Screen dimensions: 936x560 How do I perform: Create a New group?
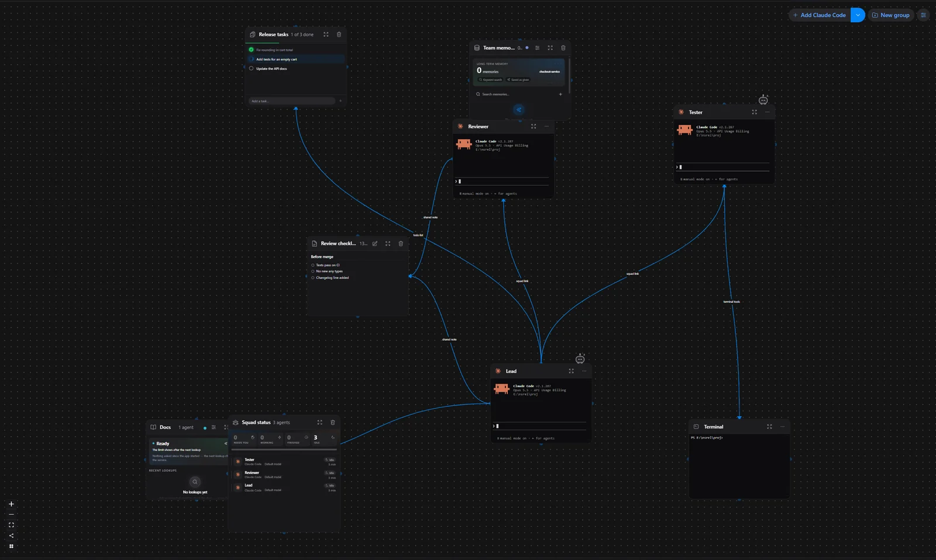pos(891,15)
